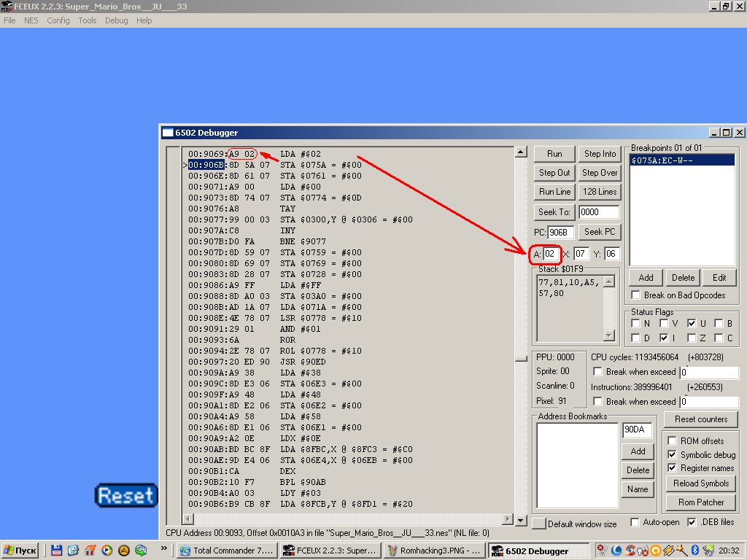The image size is (747, 560).
Task: Click Step Into in the debugger
Action: (x=600, y=154)
